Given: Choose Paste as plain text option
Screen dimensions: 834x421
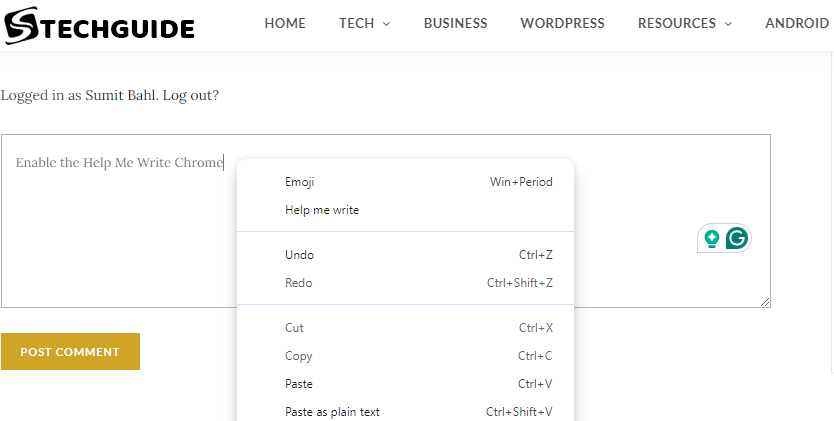Looking at the screenshot, I should 332,412.
